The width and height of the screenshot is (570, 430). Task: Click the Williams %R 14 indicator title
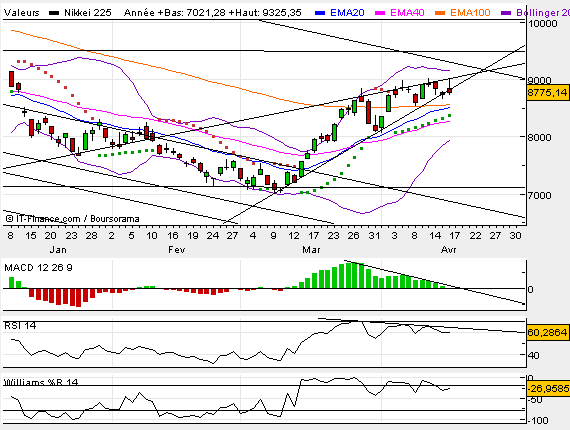tap(41, 382)
